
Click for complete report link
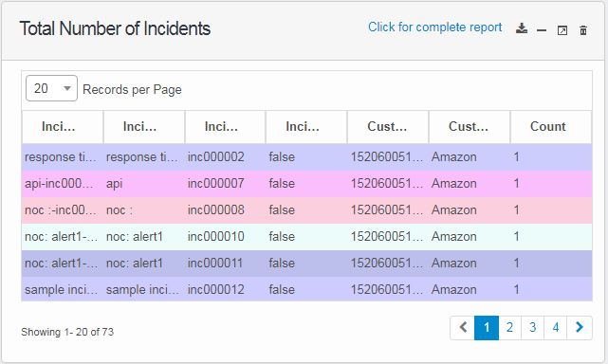[x=434, y=27]
